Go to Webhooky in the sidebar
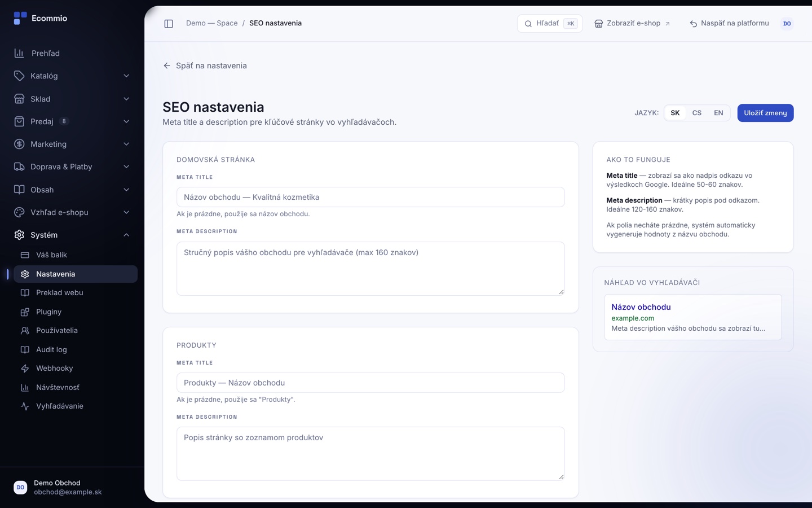The width and height of the screenshot is (812, 508). click(x=76, y=369)
